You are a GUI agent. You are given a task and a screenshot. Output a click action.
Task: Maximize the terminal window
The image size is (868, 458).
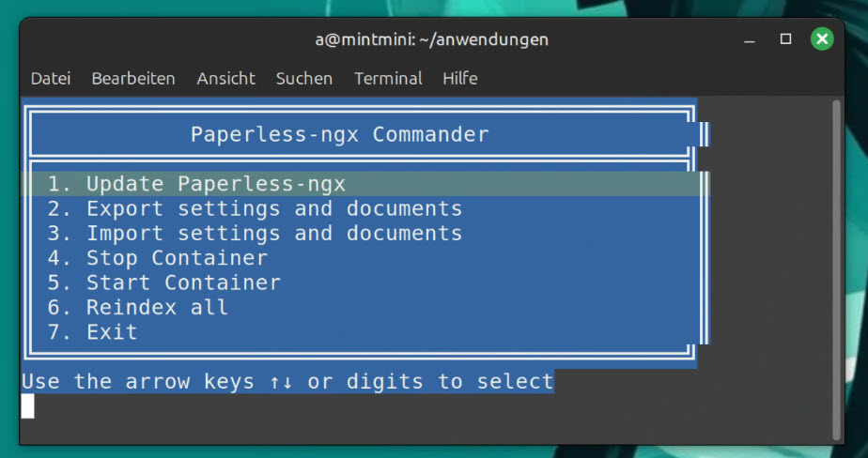point(786,39)
